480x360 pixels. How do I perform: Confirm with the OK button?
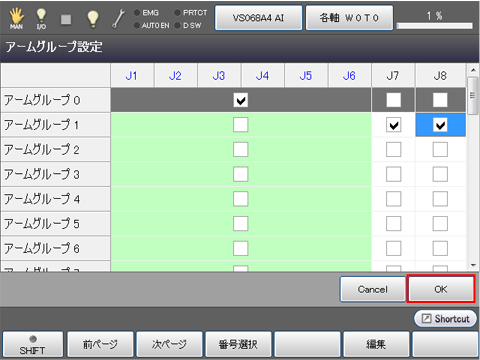tap(441, 289)
